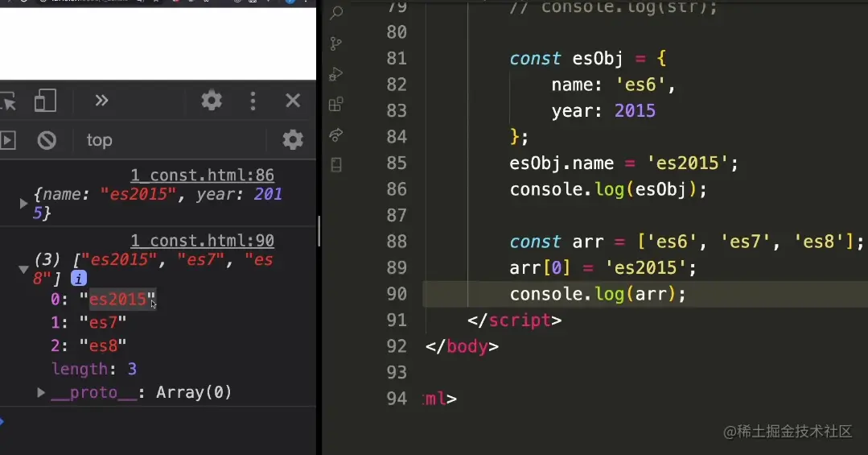Open Source Control view in activity bar
This screenshot has width=868, height=455.
click(336, 43)
